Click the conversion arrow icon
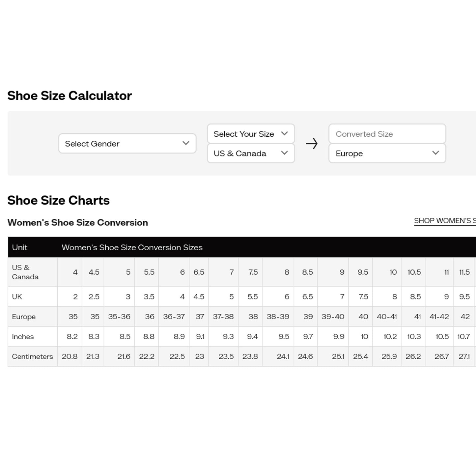This screenshot has width=476, height=476. point(312,144)
